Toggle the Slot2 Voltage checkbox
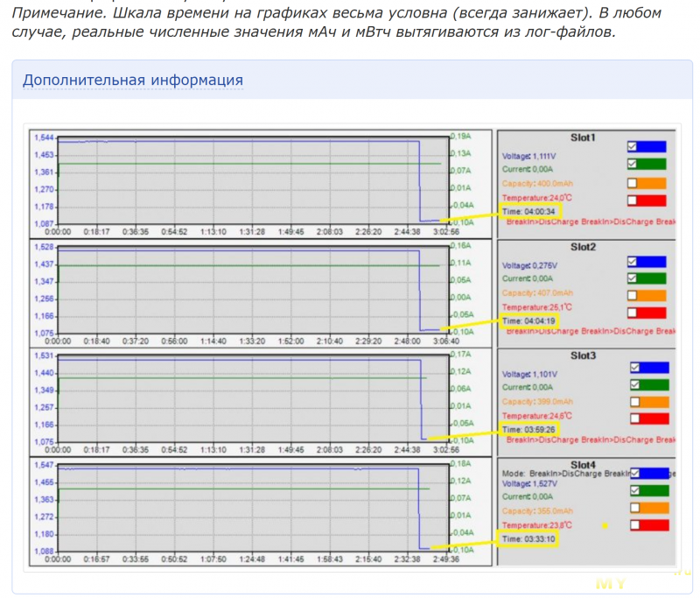Image resolution: width=700 pixels, height=598 pixels. [x=633, y=262]
